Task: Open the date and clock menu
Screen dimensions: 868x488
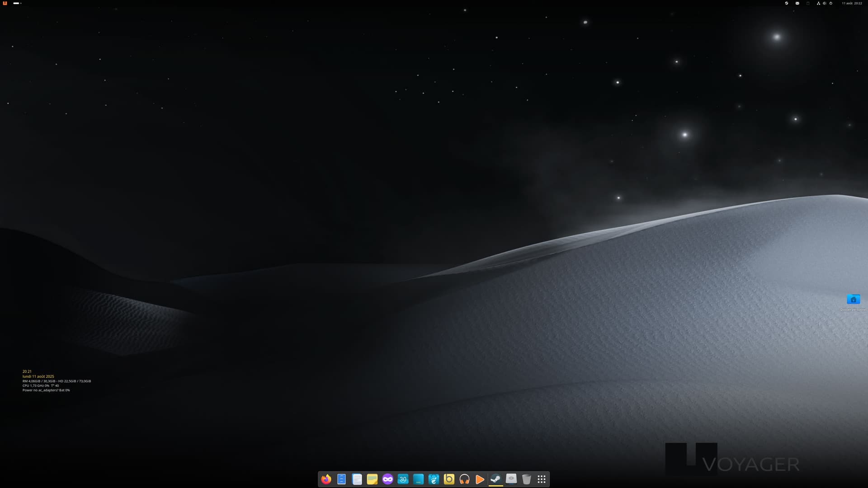Action: pos(852,3)
